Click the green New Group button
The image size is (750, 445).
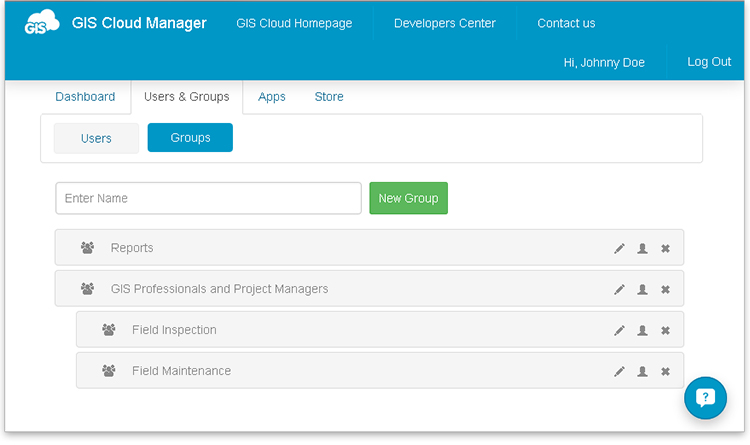point(408,198)
